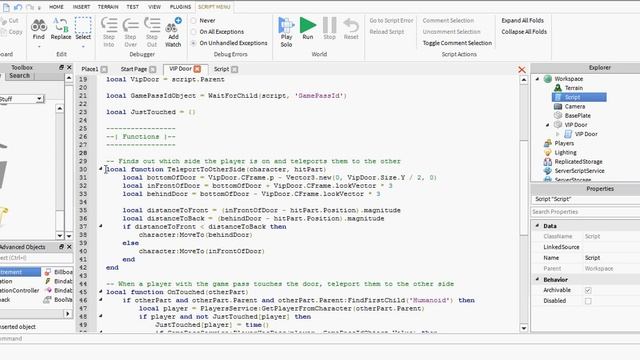The height and width of the screenshot is (360, 640).
Task: Fold the OnTouched function at line 45
Action: point(101,291)
